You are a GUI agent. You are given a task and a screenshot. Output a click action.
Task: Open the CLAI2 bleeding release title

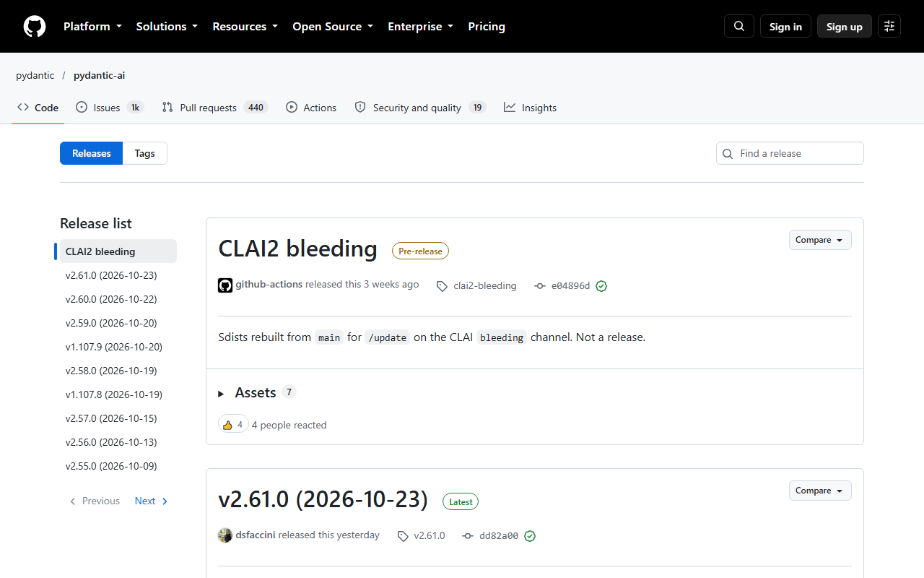[297, 249]
